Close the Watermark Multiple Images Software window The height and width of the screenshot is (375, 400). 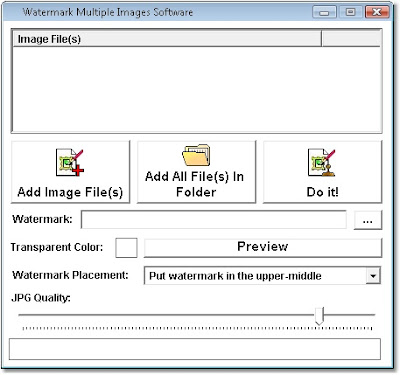[x=377, y=12]
